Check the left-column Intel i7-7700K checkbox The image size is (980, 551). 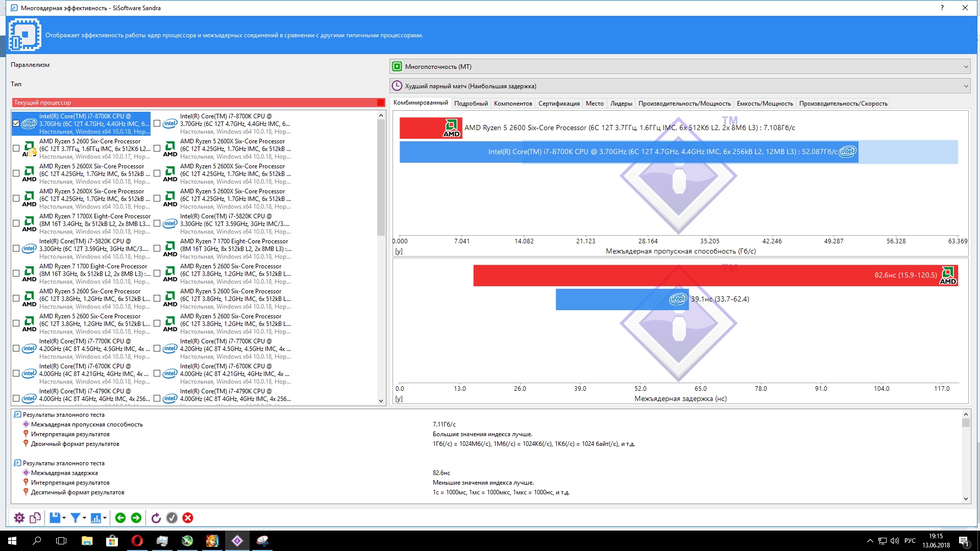coord(16,348)
